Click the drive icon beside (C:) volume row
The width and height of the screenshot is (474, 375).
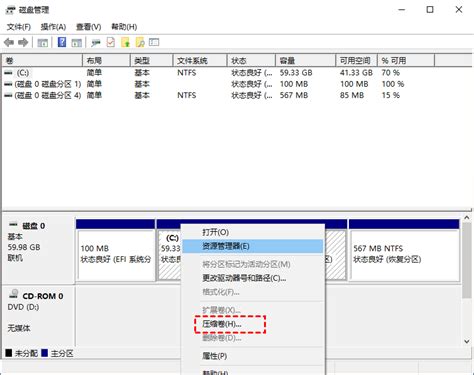(8, 73)
